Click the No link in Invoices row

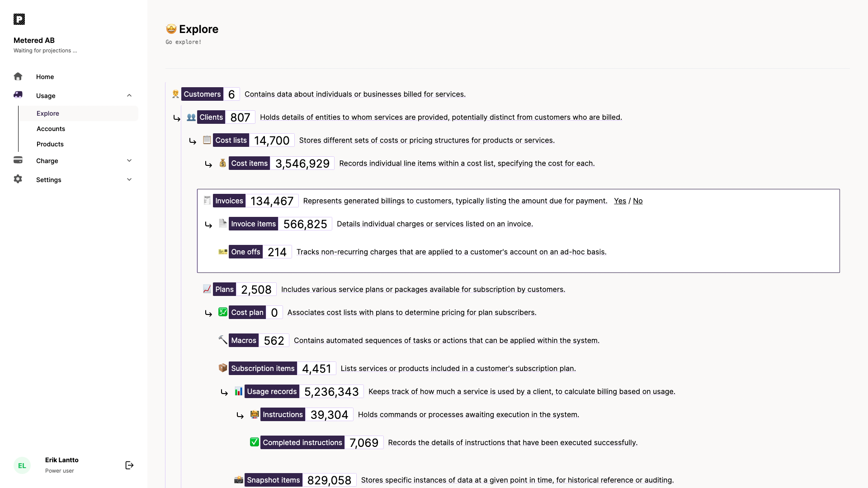click(x=637, y=201)
